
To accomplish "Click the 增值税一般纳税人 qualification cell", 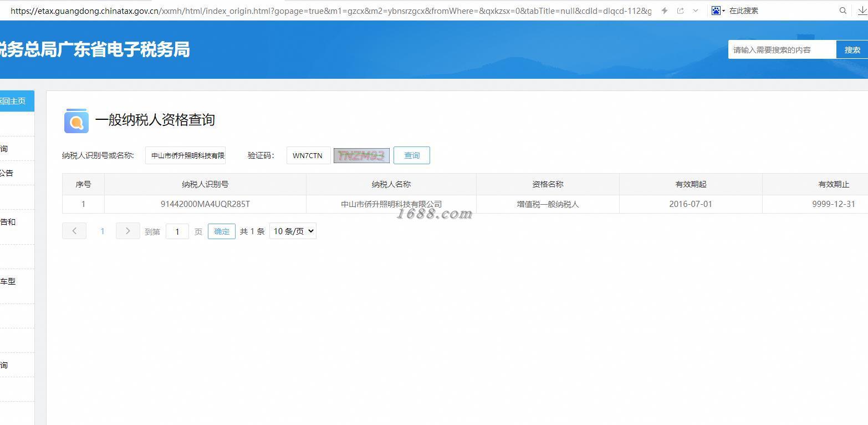I will tap(548, 204).
